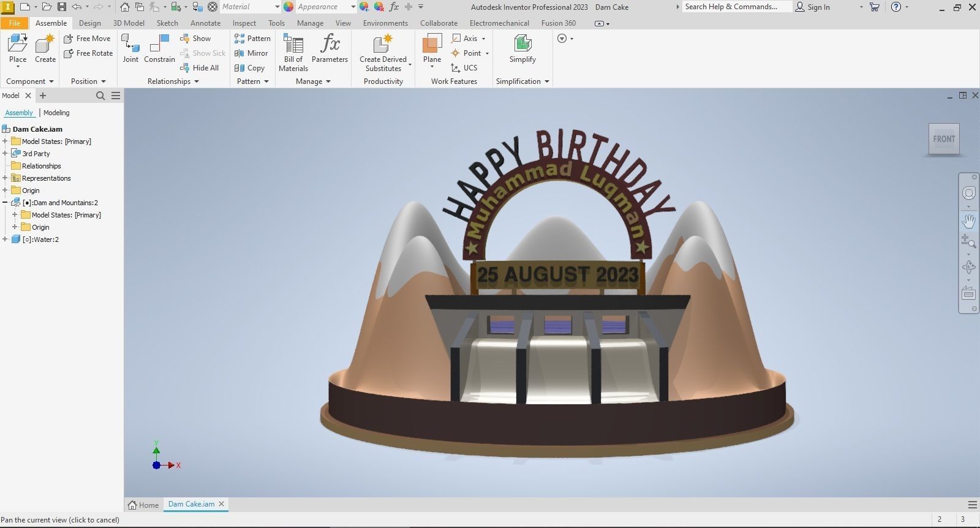Switch to the Environments tab
This screenshot has width=980, height=528.
[385, 23]
